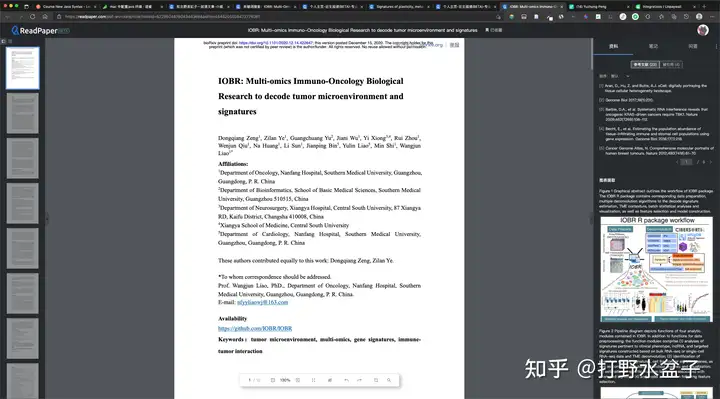Open the user avatar at top right

(703, 30)
